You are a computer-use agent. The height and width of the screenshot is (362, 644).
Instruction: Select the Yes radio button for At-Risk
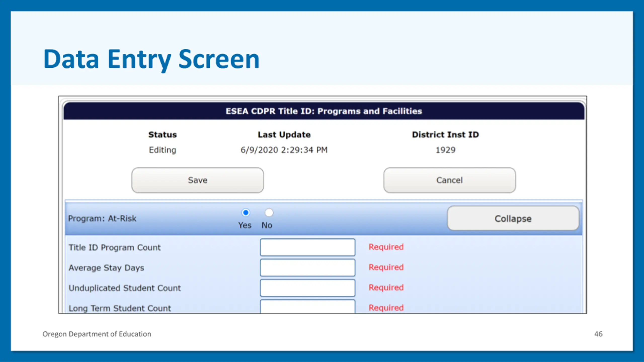[246, 213]
